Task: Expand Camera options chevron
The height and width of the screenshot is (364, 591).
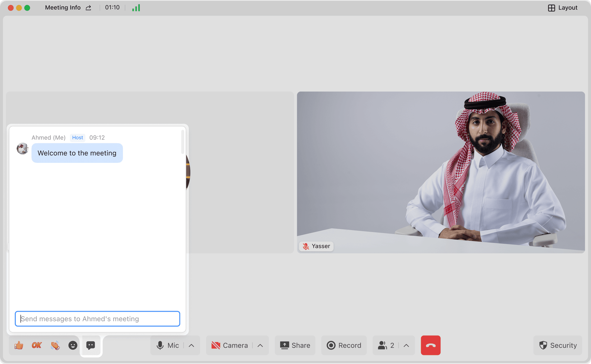Action: pyautogui.click(x=260, y=345)
